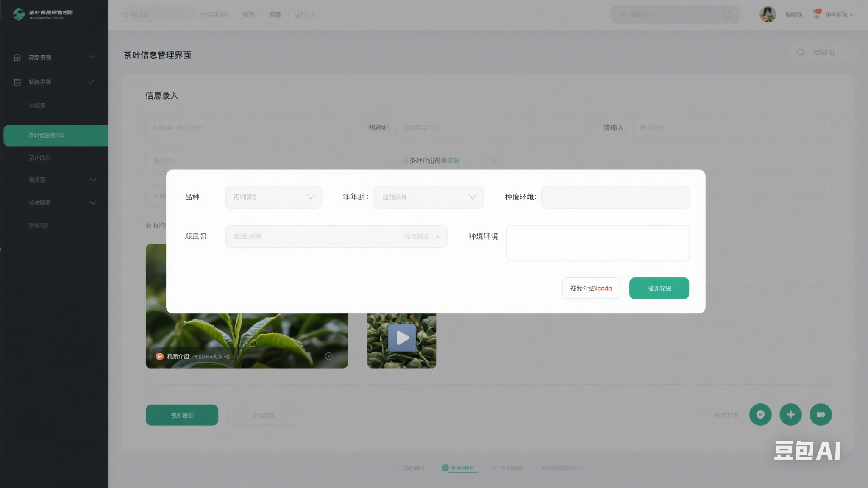This screenshot has height=488, width=868.
Task: Open the 年年期 dropdown
Action: [x=428, y=197]
